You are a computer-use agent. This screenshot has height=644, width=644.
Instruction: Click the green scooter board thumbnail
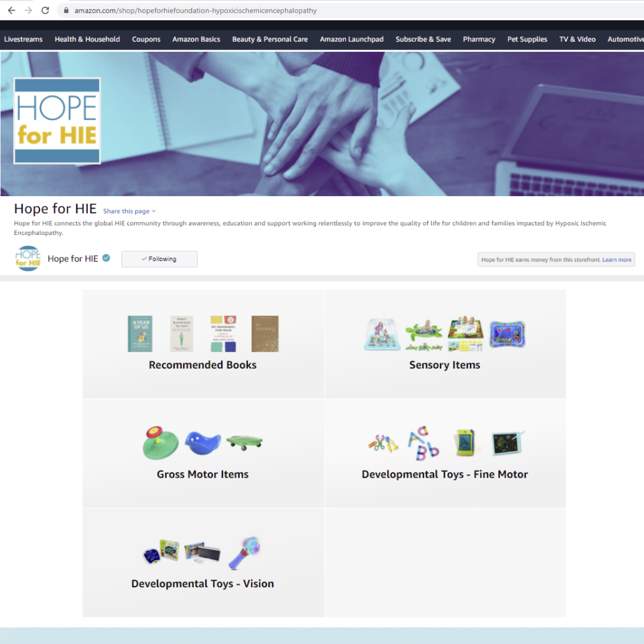point(244,442)
